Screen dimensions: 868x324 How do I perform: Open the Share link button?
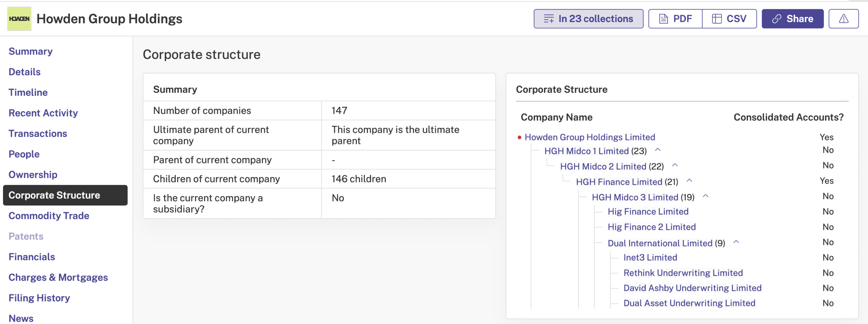[x=792, y=19]
